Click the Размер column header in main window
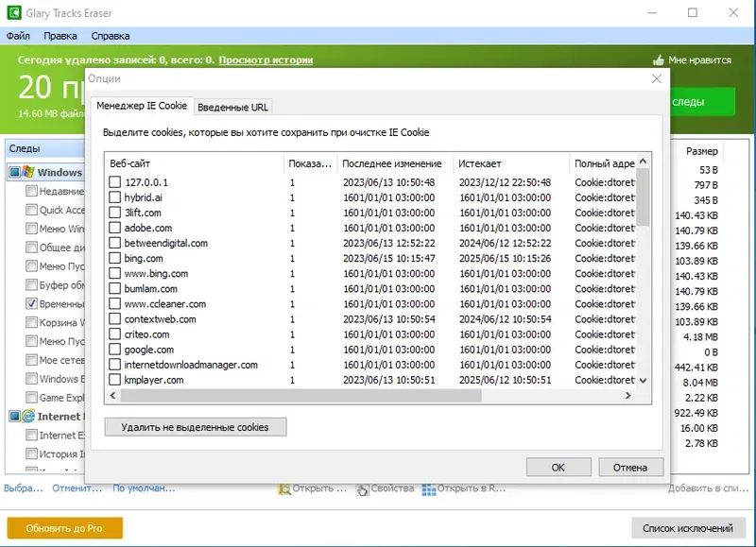 (701, 151)
